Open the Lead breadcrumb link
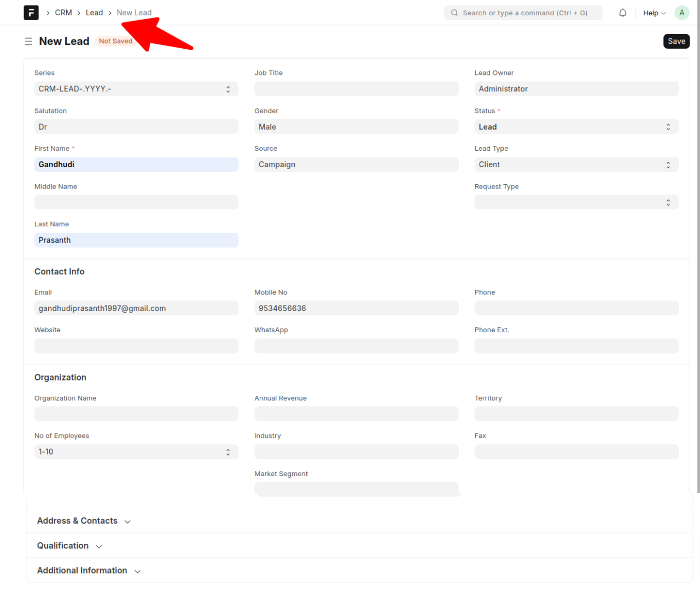This screenshot has width=700, height=593. [x=94, y=12]
